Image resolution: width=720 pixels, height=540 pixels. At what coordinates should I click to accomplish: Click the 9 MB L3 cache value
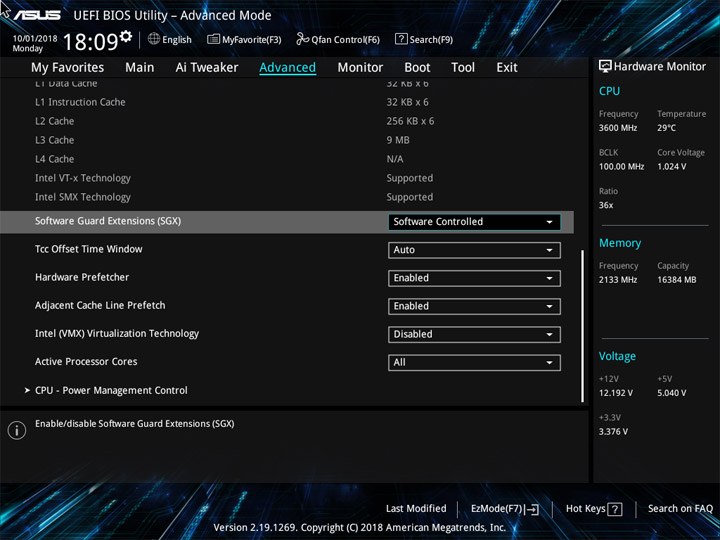(398, 140)
